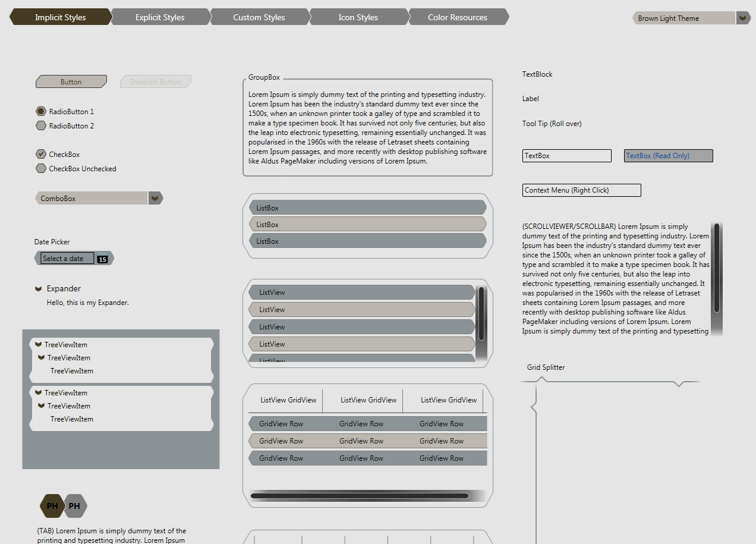Click the Tool Tip (Roll over) text
Screen dimensions: 756x544
point(552,124)
